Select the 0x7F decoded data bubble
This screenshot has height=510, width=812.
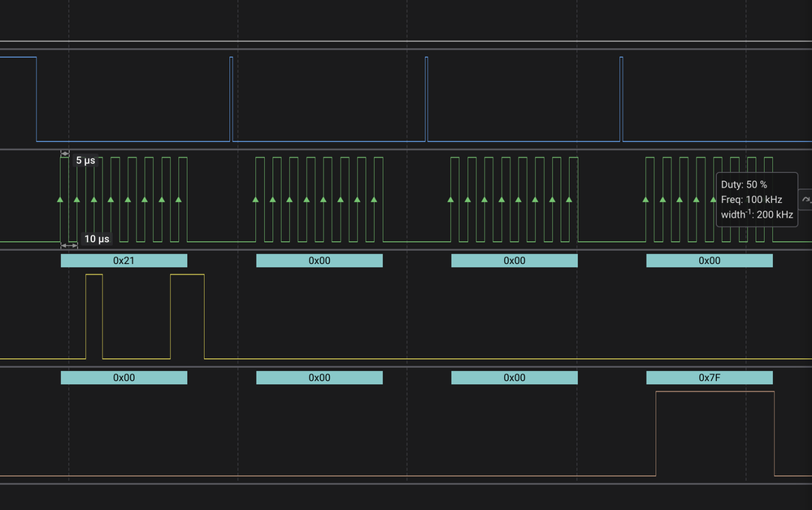710,378
